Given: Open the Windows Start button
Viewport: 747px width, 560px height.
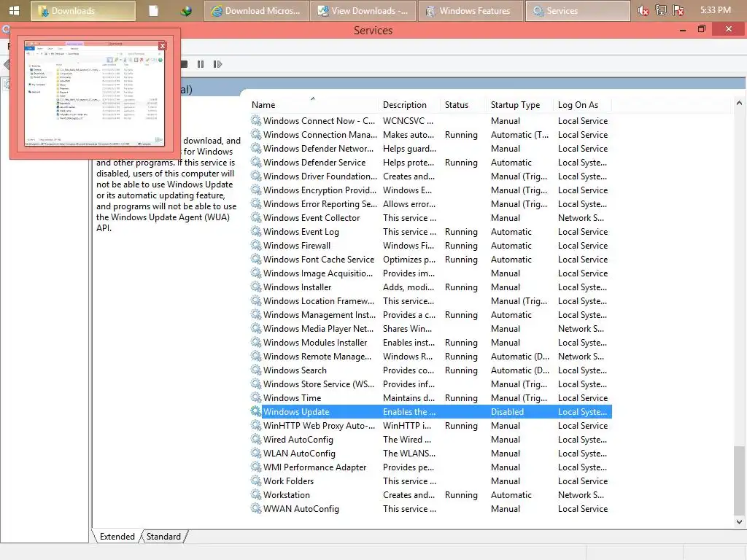Looking at the screenshot, I should [15, 10].
